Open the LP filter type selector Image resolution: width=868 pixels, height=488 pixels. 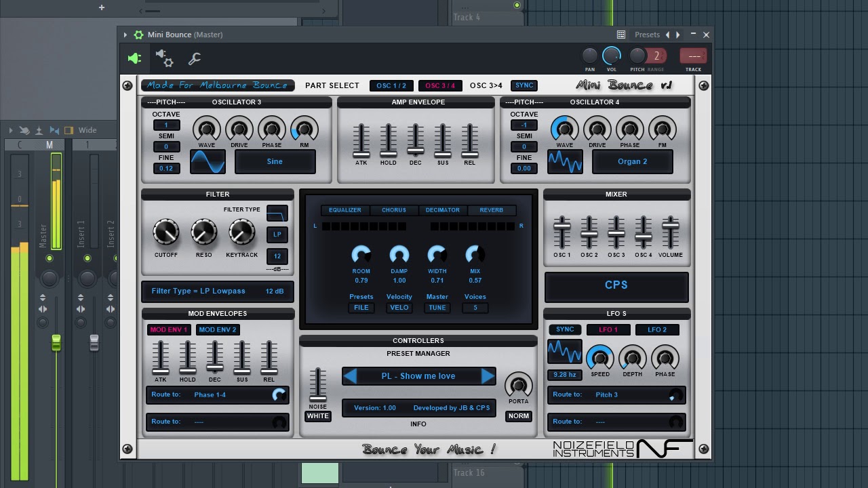click(x=277, y=235)
